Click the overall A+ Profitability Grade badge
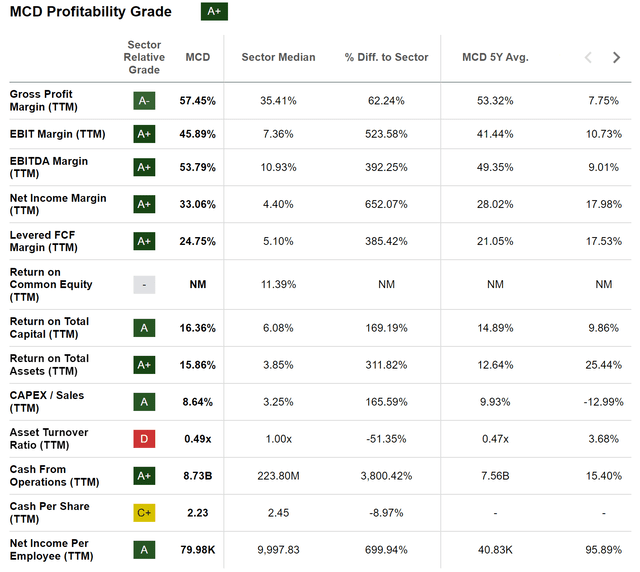 [x=214, y=12]
